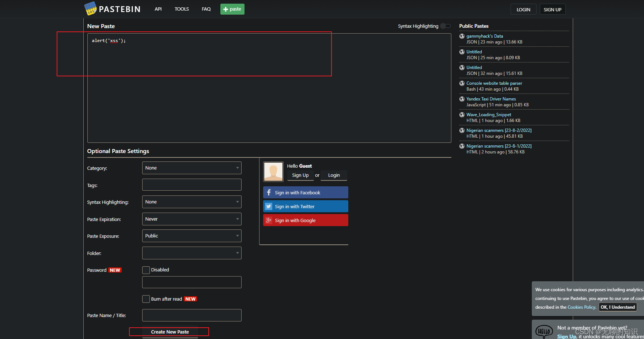Focus the Tags input field
This screenshot has width=644, height=339.
(x=192, y=185)
